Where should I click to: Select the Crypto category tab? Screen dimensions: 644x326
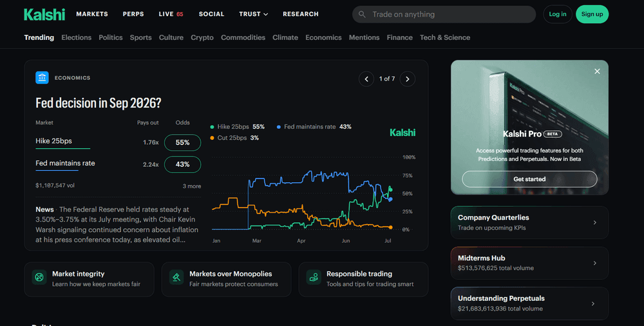[x=202, y=37]
